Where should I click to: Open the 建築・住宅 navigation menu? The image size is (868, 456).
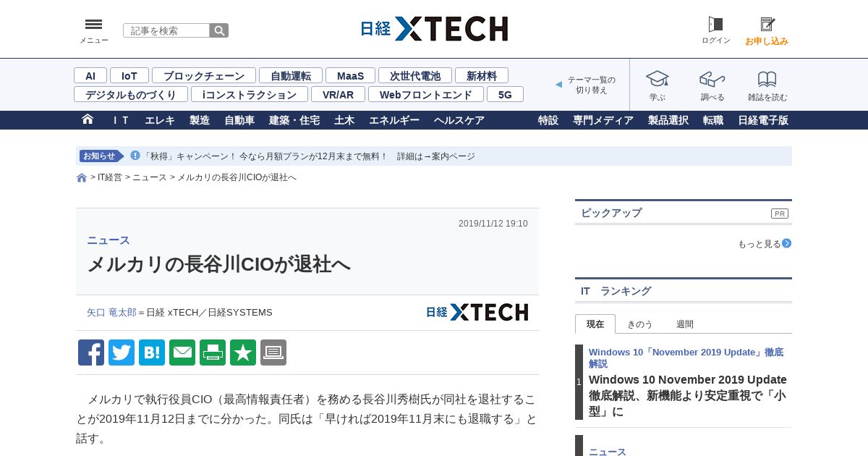click(x=294, y=120)
